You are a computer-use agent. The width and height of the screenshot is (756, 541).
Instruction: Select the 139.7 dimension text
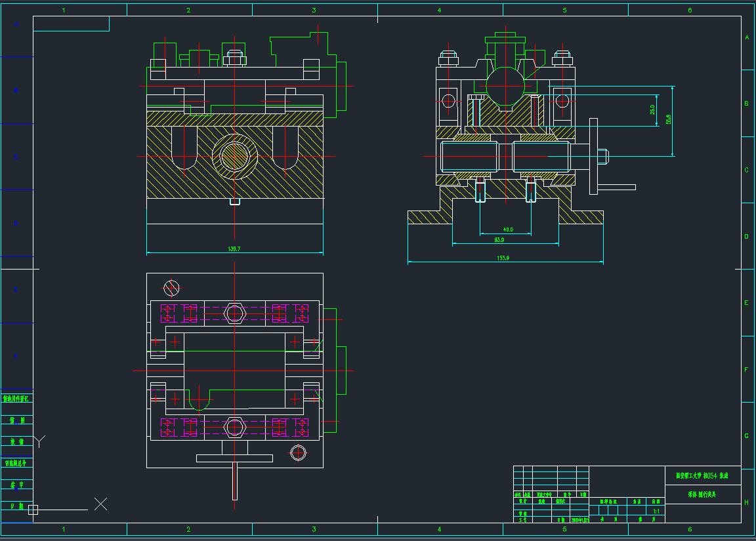(x=234, y=249)
